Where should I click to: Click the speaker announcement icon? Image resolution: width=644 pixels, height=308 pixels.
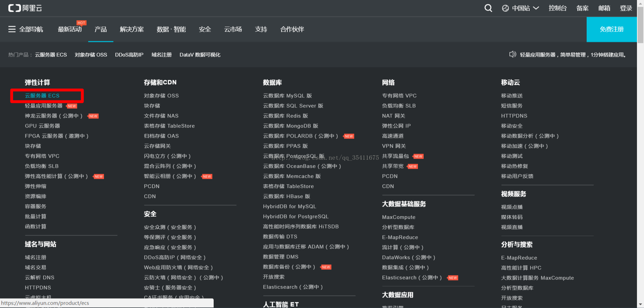click(x=513, y=54)
